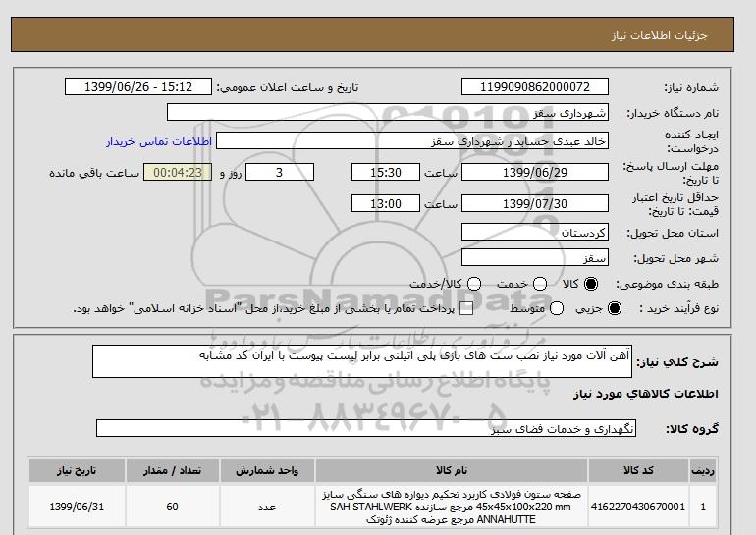Viewport: 756px width, 535px height.
Task: Click the گروه کالا field نگهداری و خدمات فضای سبز
Action: tap(366, 428)
